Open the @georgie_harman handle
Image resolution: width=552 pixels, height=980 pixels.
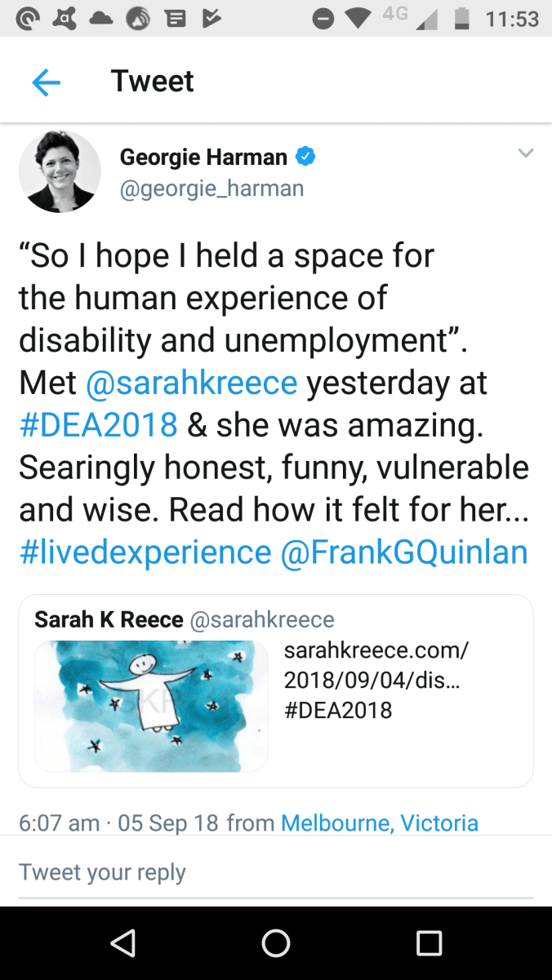[x=211, y=188]
